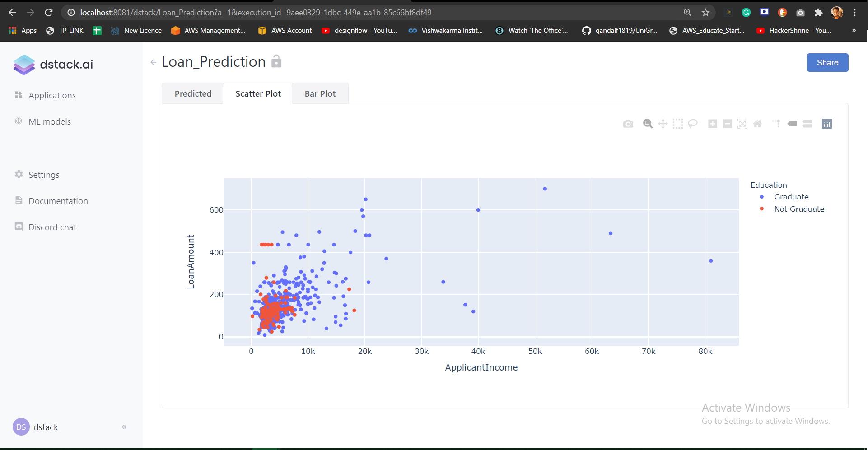868x450 pixels.
Task: Open the Watch 'The Office' bookmark
Action: [x=532, y=31]
